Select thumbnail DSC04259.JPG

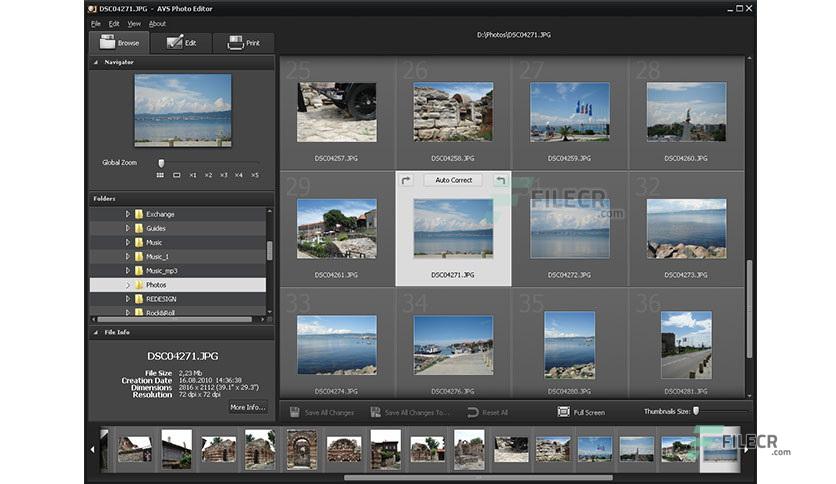click(x=569, y=112)
